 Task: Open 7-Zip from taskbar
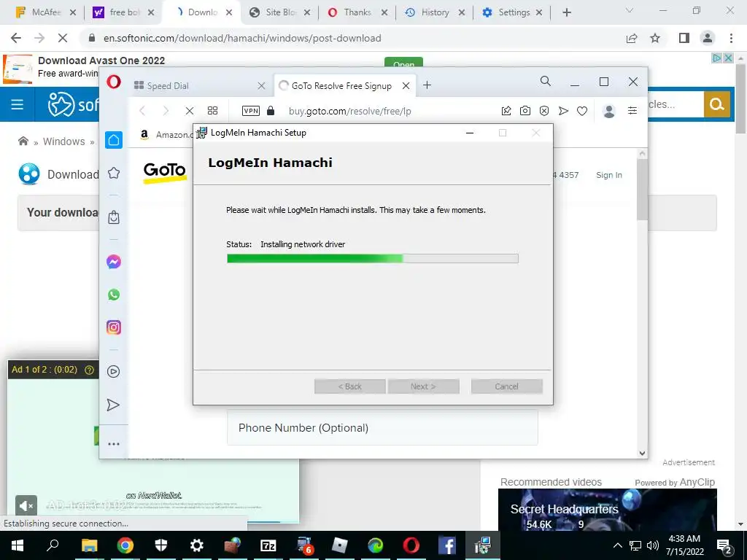(x=268, y=545)
